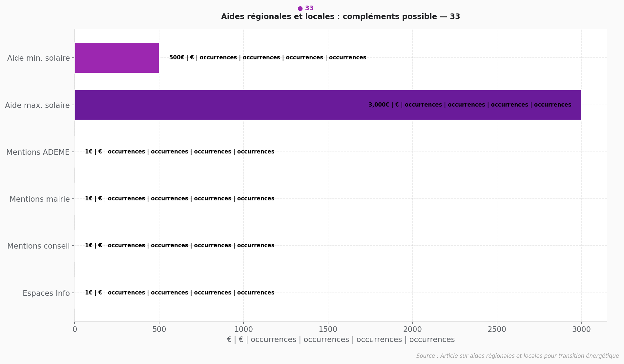The width and height of the screenshot is (624, 364).
Task: Click the 3,000€ value label inside bar
Action: pos(469,105)
